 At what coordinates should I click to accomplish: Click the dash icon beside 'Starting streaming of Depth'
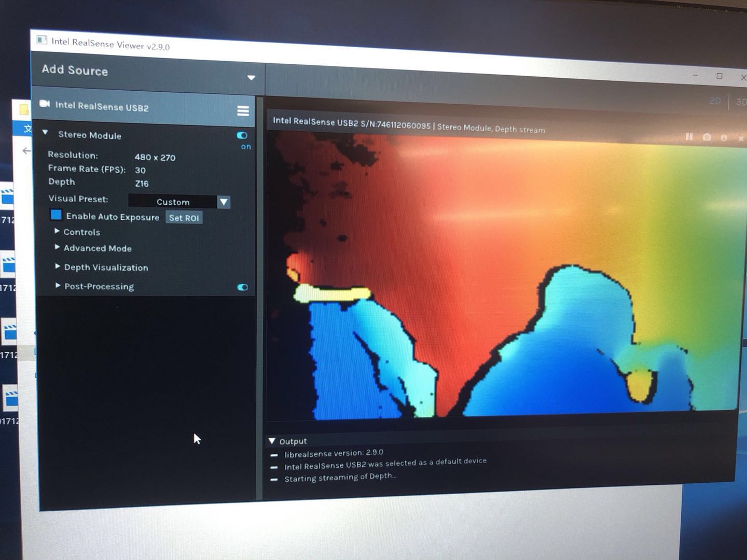(x=274, y=480)
